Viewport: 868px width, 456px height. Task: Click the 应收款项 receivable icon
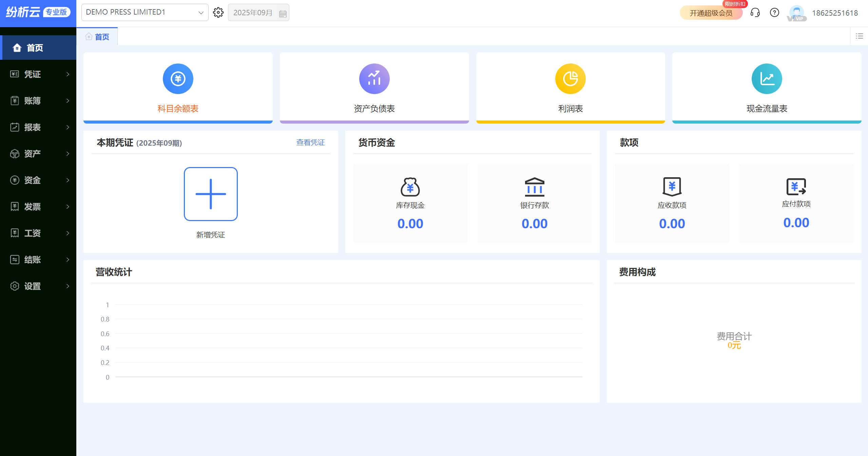[672, 187]
